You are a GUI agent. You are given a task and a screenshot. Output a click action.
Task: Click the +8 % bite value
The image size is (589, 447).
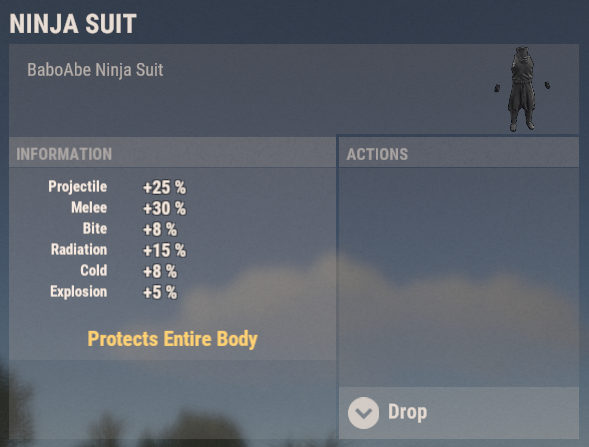(x=160, y=230)
